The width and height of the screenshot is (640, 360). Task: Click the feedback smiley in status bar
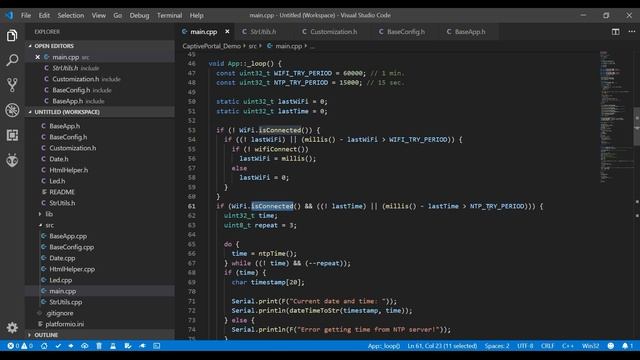click(x=611, y=346)
